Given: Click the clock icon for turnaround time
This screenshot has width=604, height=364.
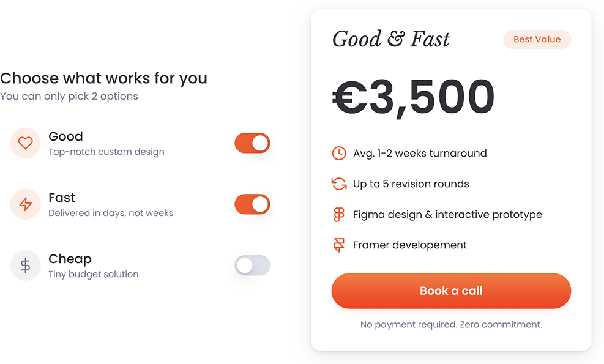Looking at the screenshot, I should coord(339,153).
